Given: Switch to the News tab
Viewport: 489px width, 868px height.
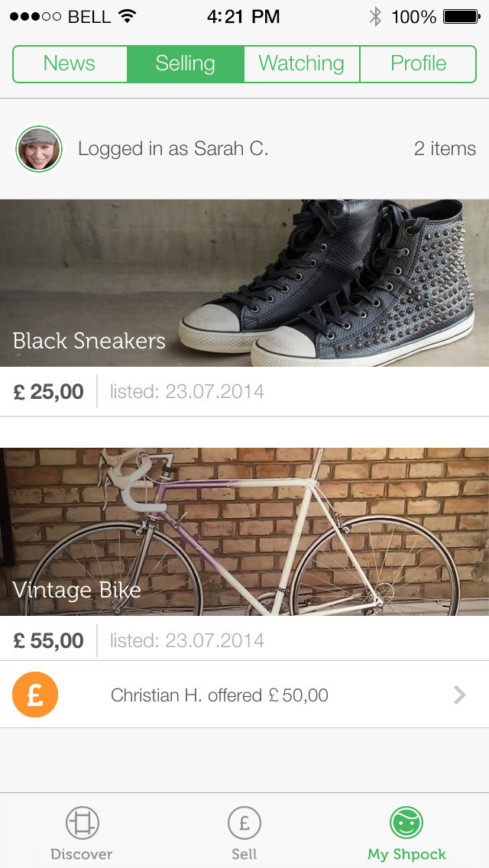Looking at the screenshot, I should (x=70, y=64).
